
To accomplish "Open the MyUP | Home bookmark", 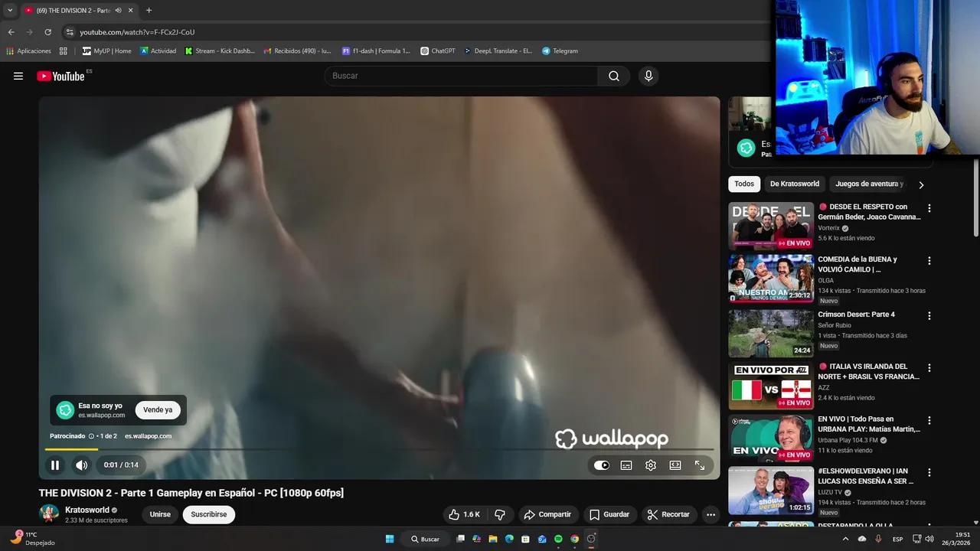I will point(107,51).
